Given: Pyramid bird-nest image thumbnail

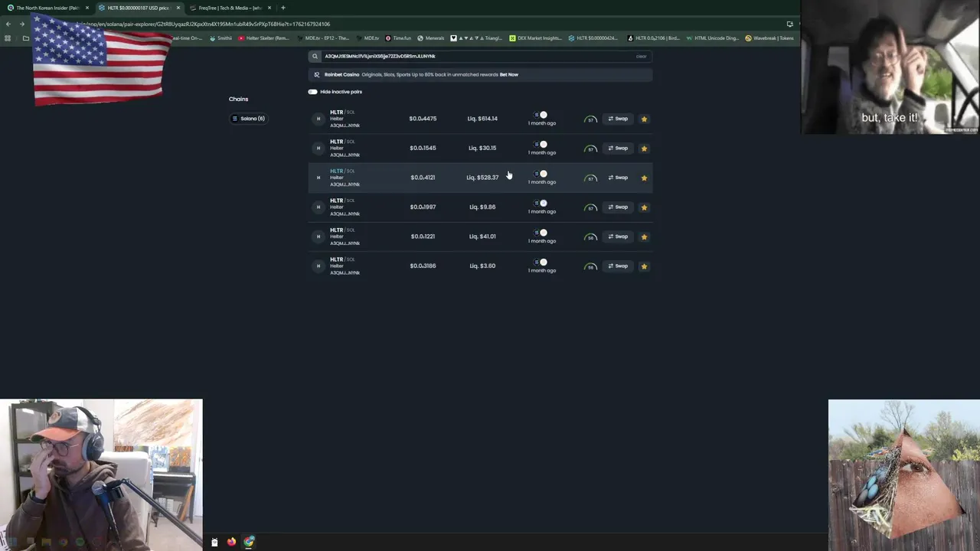Looking at the screenshot, I should coord(904,474).
